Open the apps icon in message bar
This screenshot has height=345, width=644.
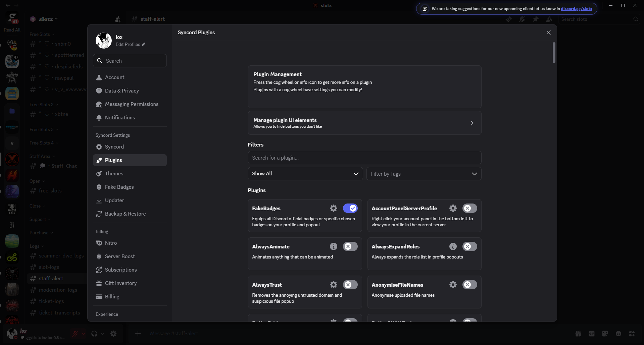[632, 334]
